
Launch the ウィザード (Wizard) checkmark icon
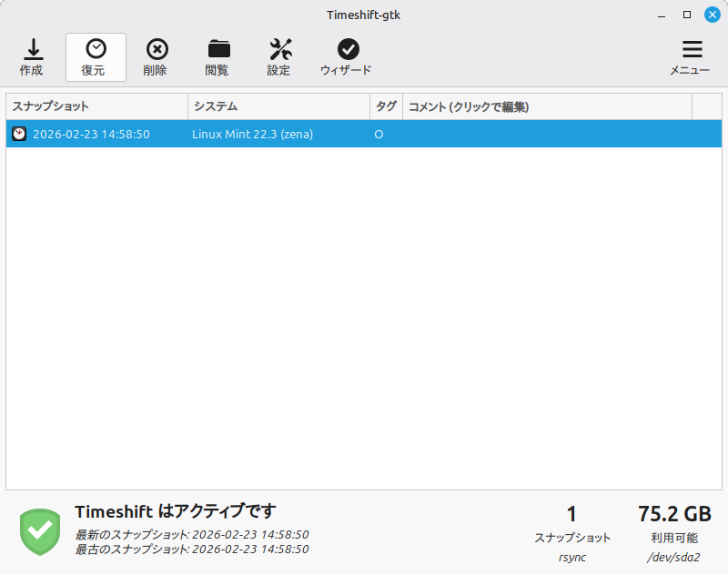pyautogui.click(x=347, y=50)
